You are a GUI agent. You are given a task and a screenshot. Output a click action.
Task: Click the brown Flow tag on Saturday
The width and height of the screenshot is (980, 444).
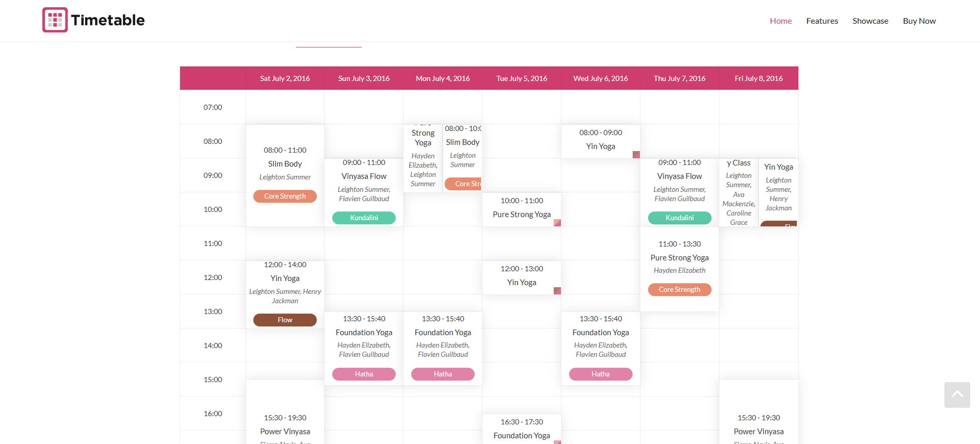point(285,320)
